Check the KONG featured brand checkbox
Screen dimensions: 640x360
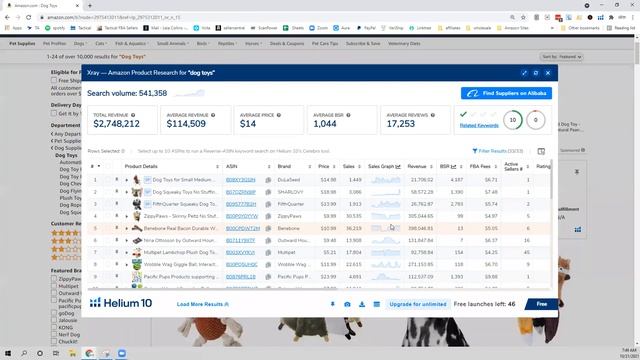tap(54, 327)
